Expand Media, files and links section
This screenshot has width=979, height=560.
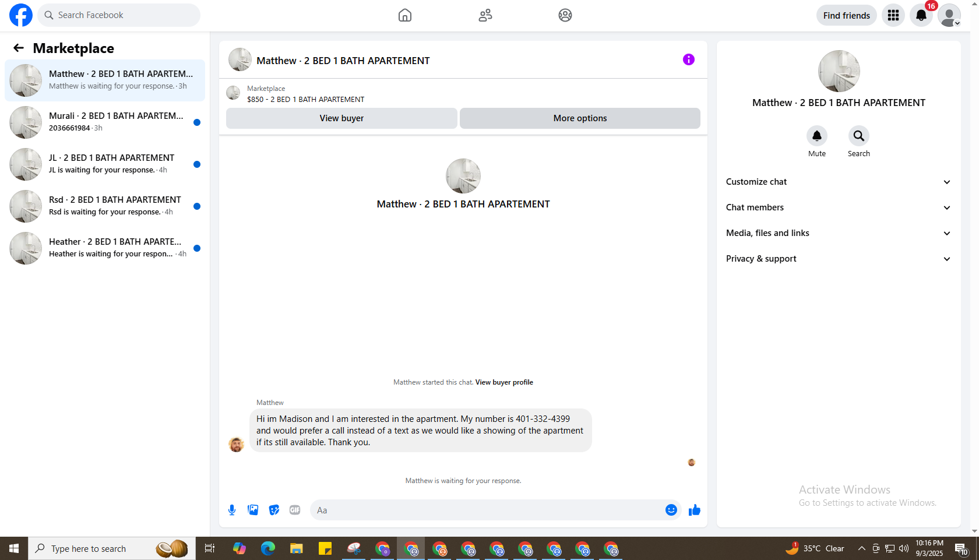point(839,233)
